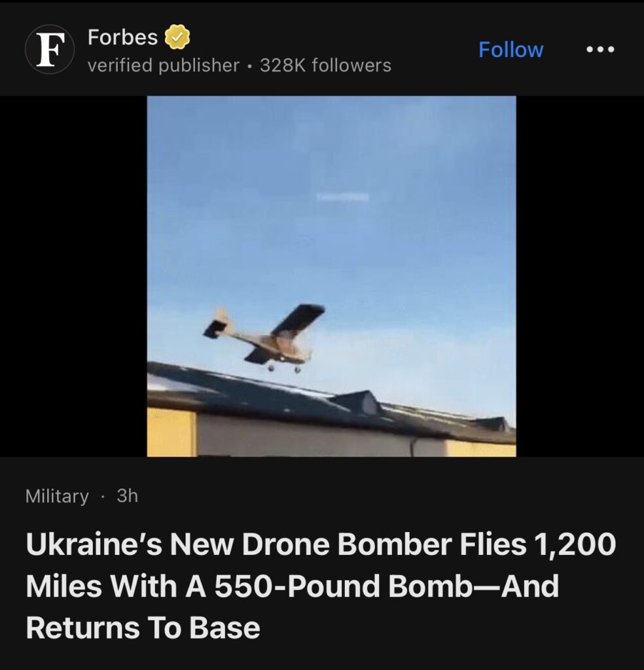Tap the yellow building wall in photo
The width and height of the screenshot is (644, 670).
(171, 432)
